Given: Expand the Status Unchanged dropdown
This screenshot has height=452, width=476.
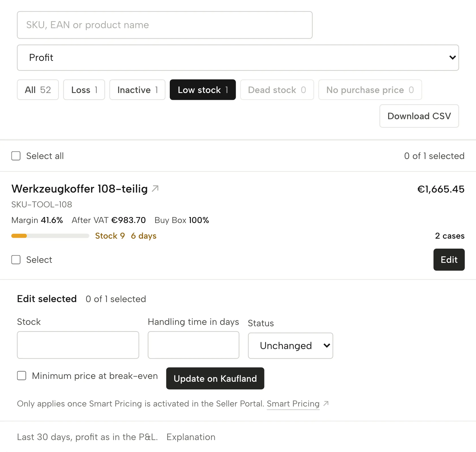Looking at the screenshot, I should (290, 346).
